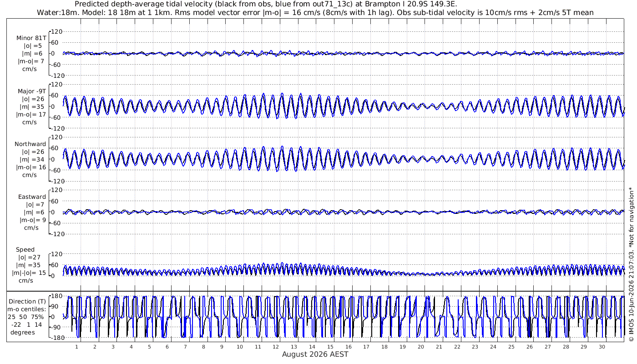Click the '|m-o|= 16' value in Northward panel

point(31,167)
